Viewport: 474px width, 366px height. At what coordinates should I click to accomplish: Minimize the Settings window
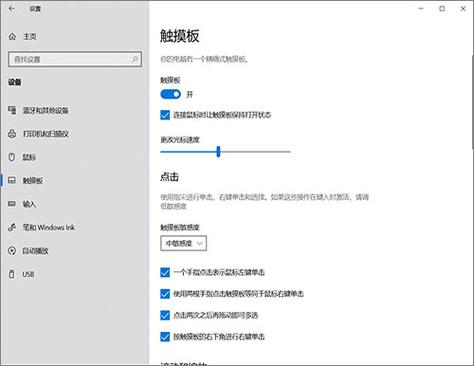click(421, 9)
